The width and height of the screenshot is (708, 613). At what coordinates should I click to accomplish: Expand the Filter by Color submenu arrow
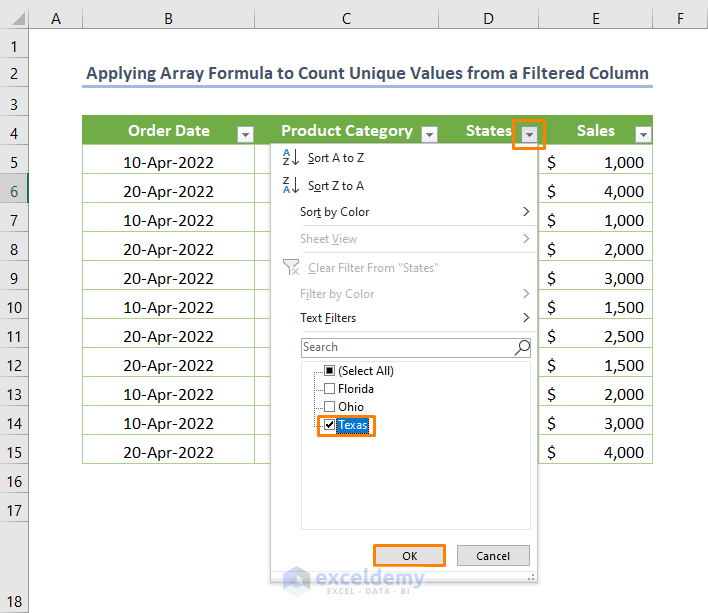(x=526, y=293)
